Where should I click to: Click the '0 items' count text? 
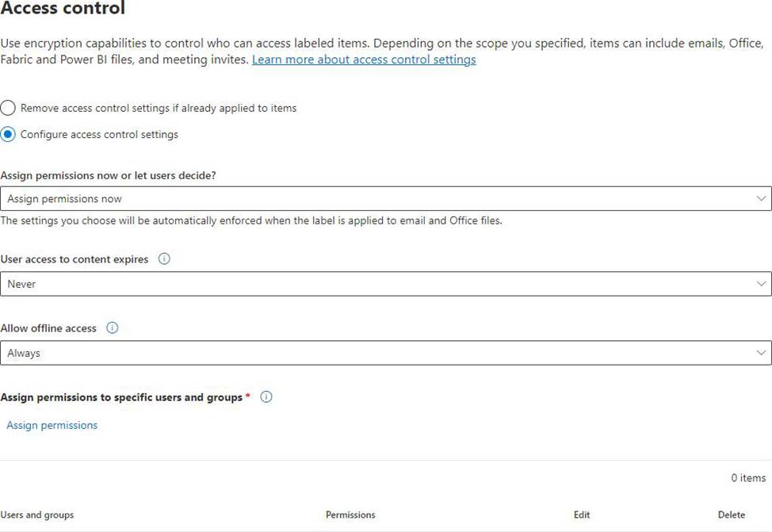pyautogui.click(x=748, y=478)
